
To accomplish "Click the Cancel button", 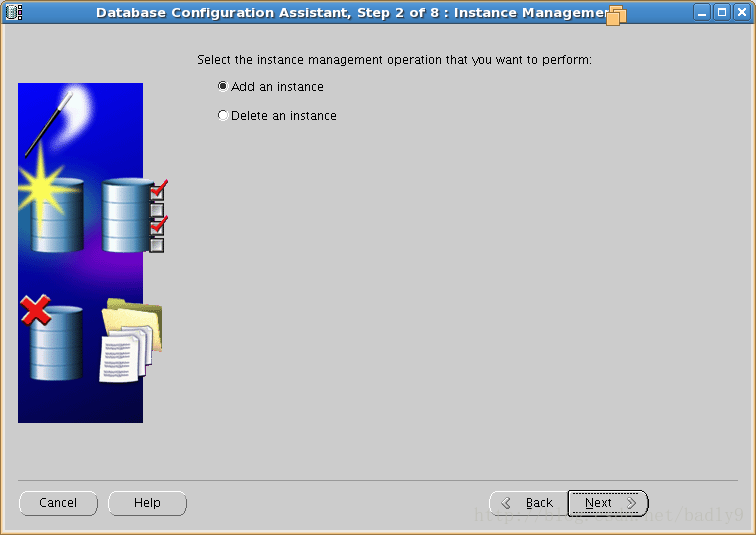I will [58, 503].
